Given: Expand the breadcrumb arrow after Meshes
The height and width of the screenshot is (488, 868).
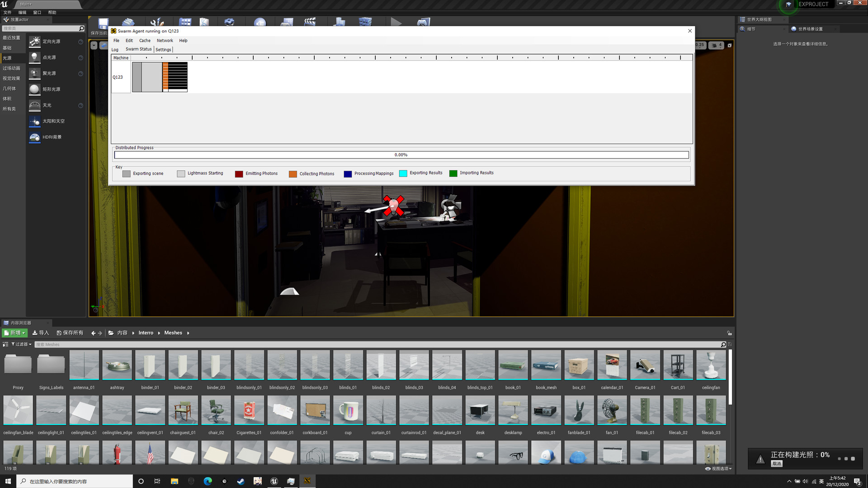Looking at the screenshot, I should pyautogui.click(x=188, y=333).
